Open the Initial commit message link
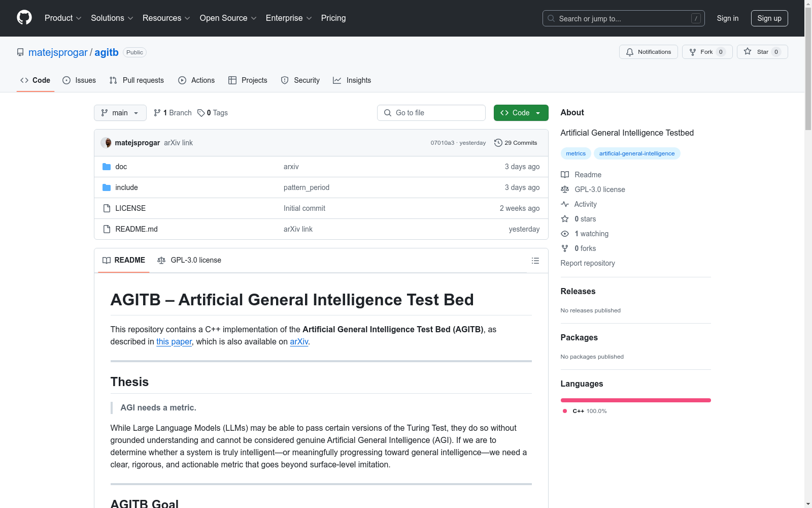 pyautogui.click(x=304, y=208)
